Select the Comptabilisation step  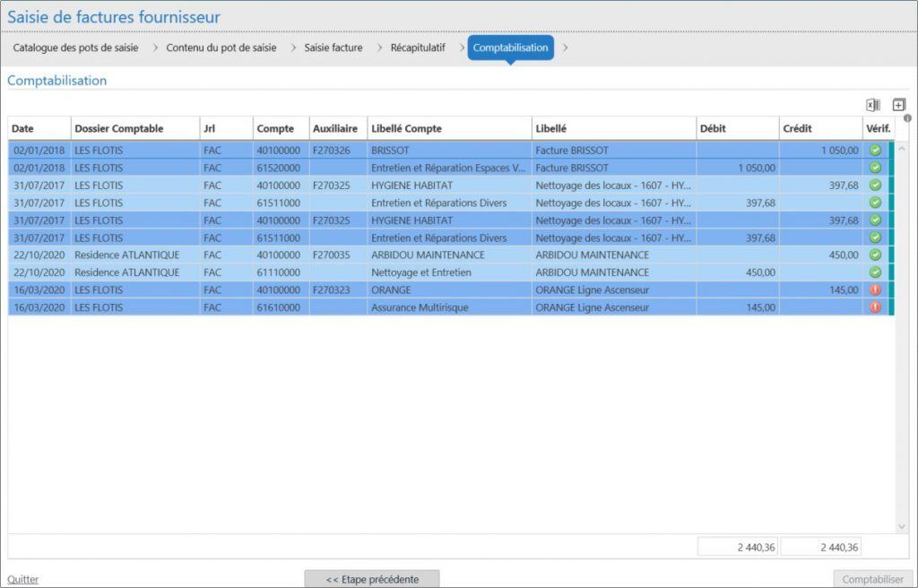tap(510, 48)
